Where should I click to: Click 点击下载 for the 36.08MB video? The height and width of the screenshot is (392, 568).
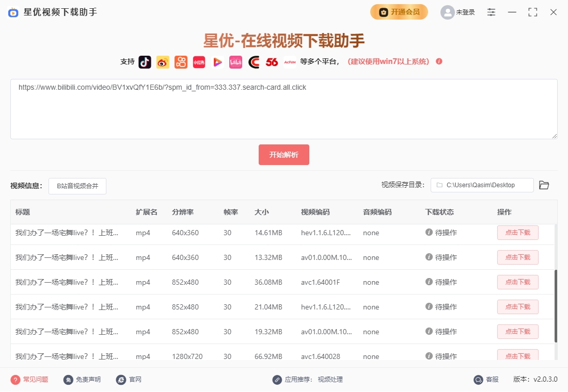517,282
